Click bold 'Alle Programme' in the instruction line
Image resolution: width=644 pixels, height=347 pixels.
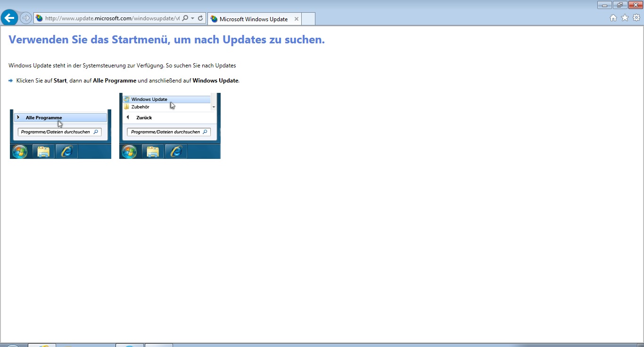pos(115,81)
